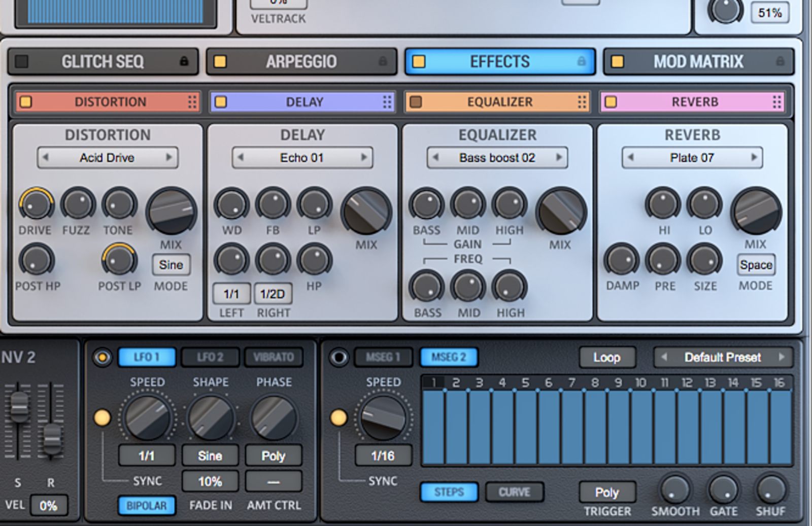
Task: Click the Bipolar button
Action: (x=147, y=506)
